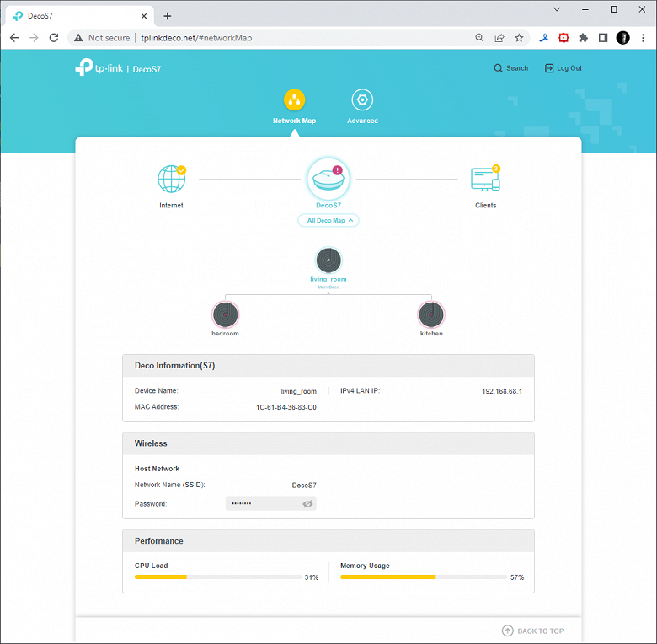The width and height of the screenshot is (657, 644).
Task: Open the Chrome profile avatar
Action: (x=622, y=38)
